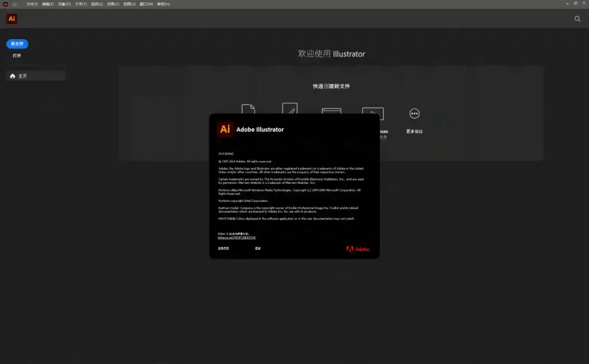Click the Ai logo in the About dialog
589x364 pixels.
[225, 129]
